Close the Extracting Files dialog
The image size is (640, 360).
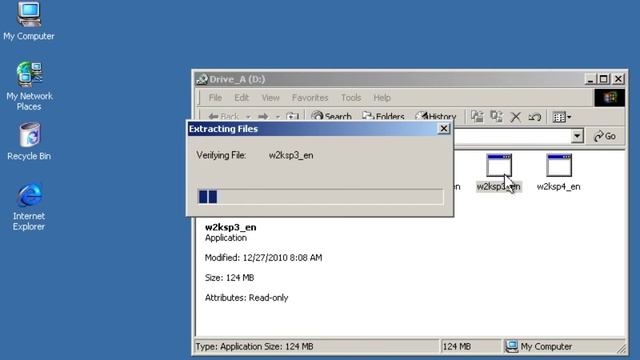click(444, 129)
